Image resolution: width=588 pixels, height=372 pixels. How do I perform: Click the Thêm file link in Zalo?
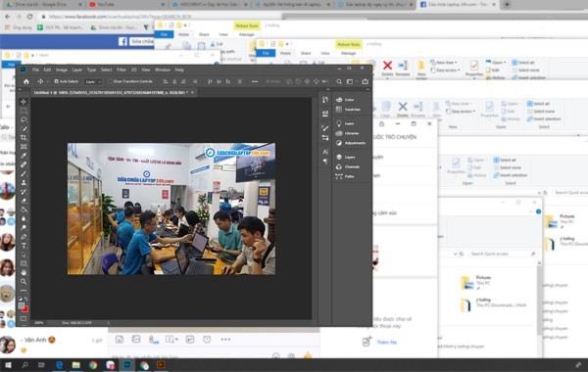pos(387,343)
